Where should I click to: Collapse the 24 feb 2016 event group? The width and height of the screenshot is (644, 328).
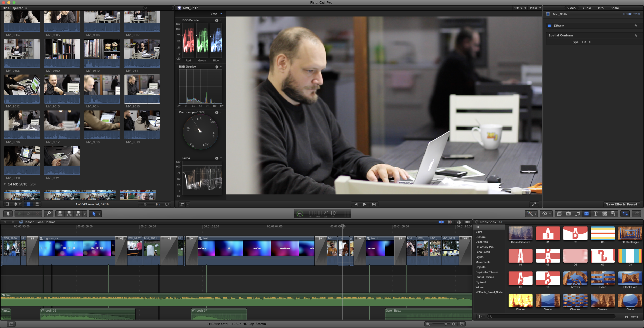(5, 184)
